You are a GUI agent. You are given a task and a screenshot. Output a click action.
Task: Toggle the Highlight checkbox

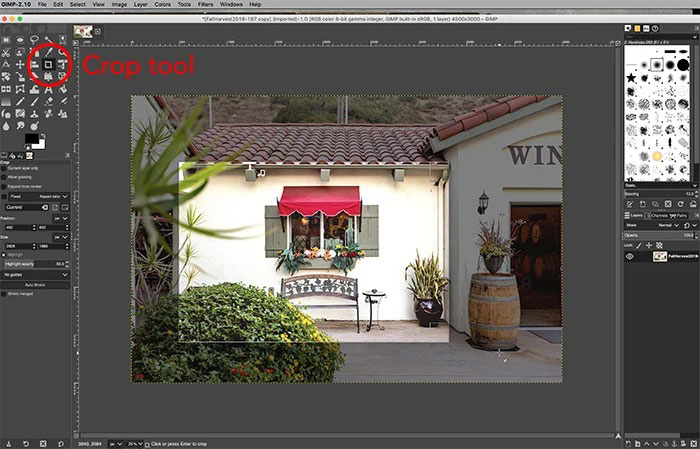5,255
